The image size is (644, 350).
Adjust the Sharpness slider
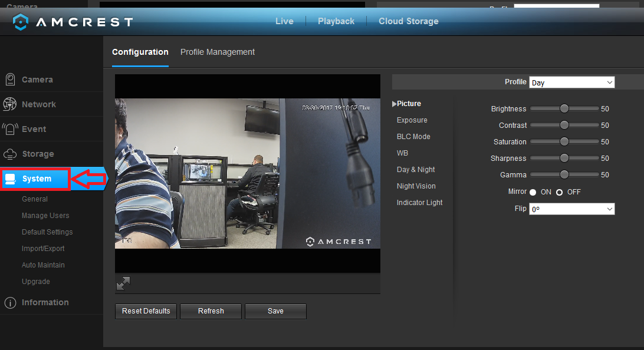point(564,158)
